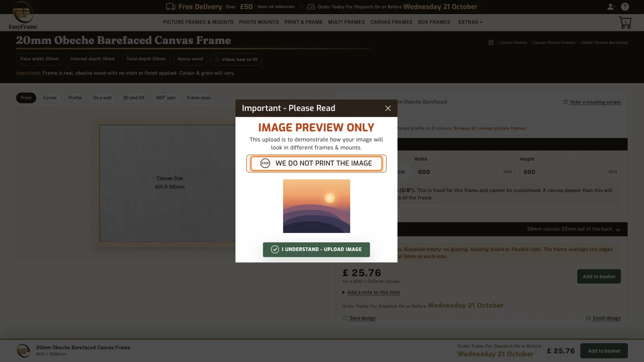Show the On a wall view
644x362 pixels.
102,98
